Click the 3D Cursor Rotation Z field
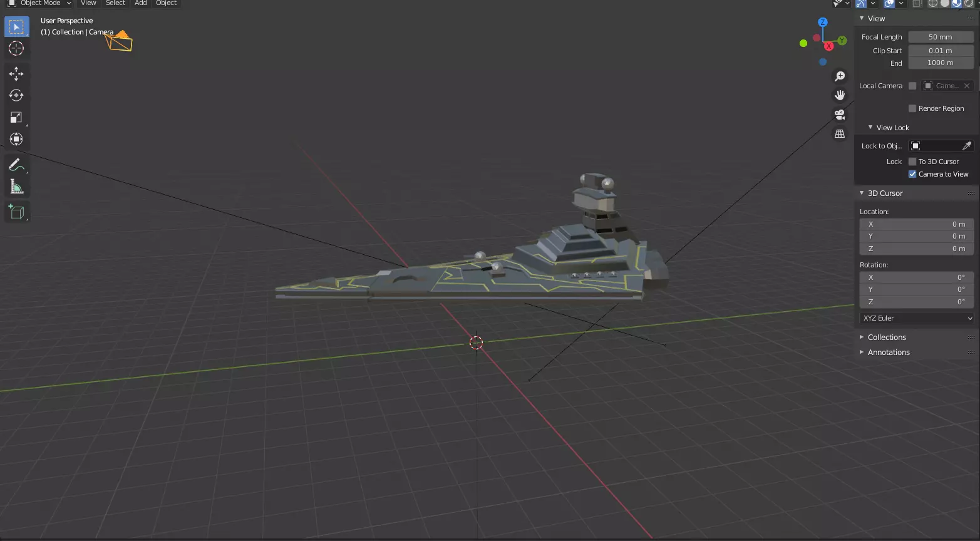This screenshot has width=980, height=541. pyautogui.click(x=917, y=302)
